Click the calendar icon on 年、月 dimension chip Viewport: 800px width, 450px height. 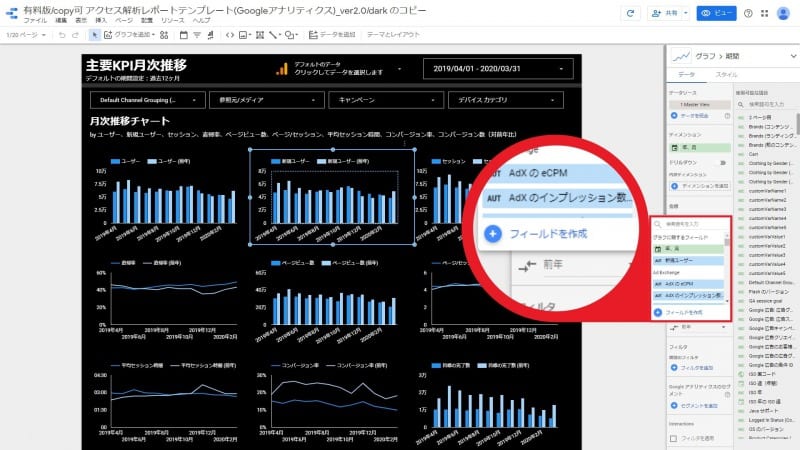click(674, 147)
